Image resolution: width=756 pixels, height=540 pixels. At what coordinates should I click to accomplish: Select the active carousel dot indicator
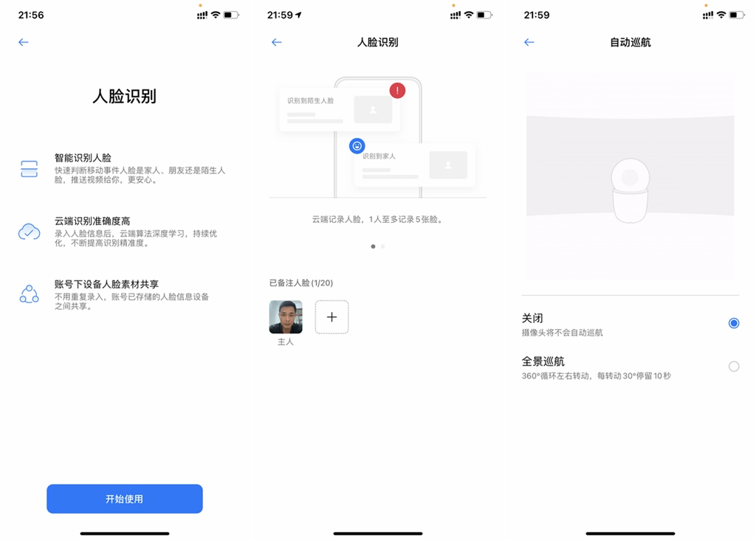click(x=373, y=246)
